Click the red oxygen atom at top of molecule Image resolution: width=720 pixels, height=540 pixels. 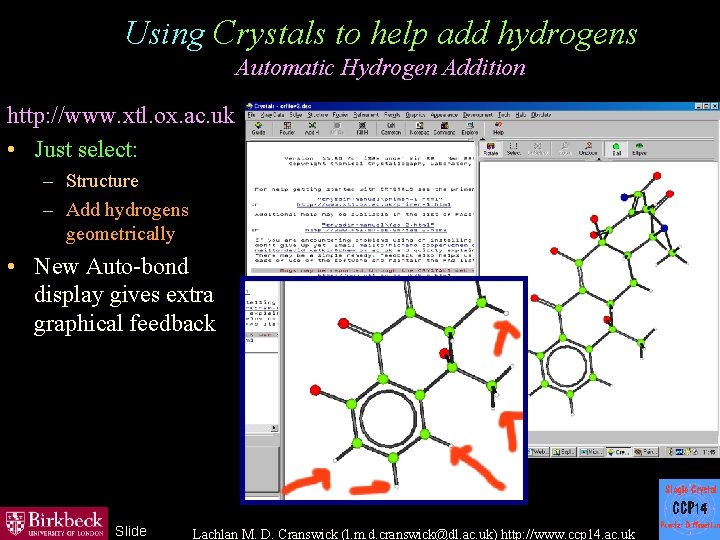(x=657, y=176)
